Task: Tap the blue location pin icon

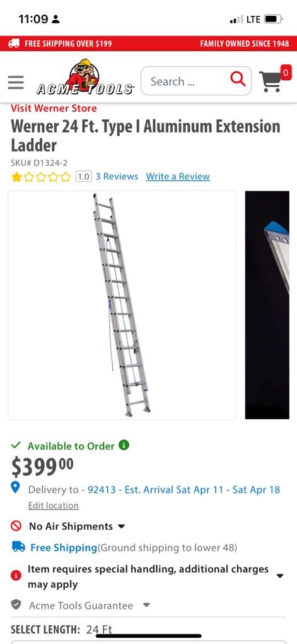Action: [x=16, y=487]
